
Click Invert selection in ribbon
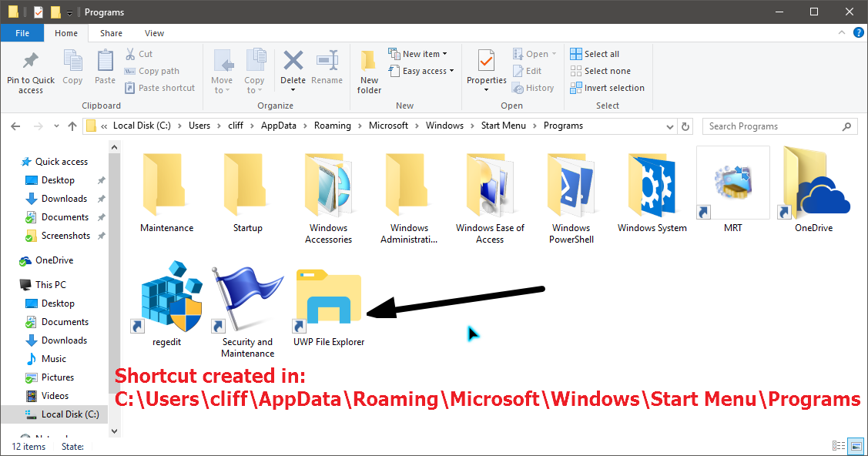click(607, 88)
